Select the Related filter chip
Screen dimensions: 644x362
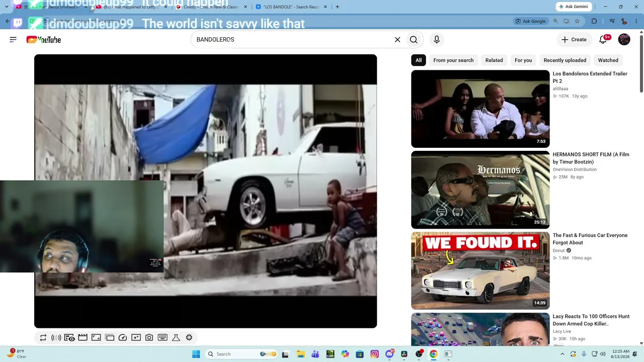tap(494, 60)
